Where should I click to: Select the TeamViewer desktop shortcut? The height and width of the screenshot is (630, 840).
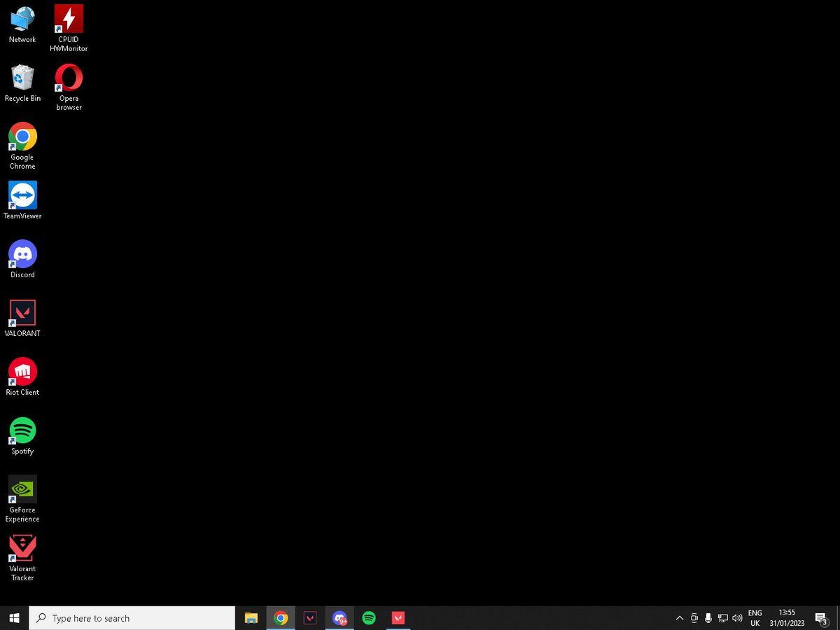point(22,201)
